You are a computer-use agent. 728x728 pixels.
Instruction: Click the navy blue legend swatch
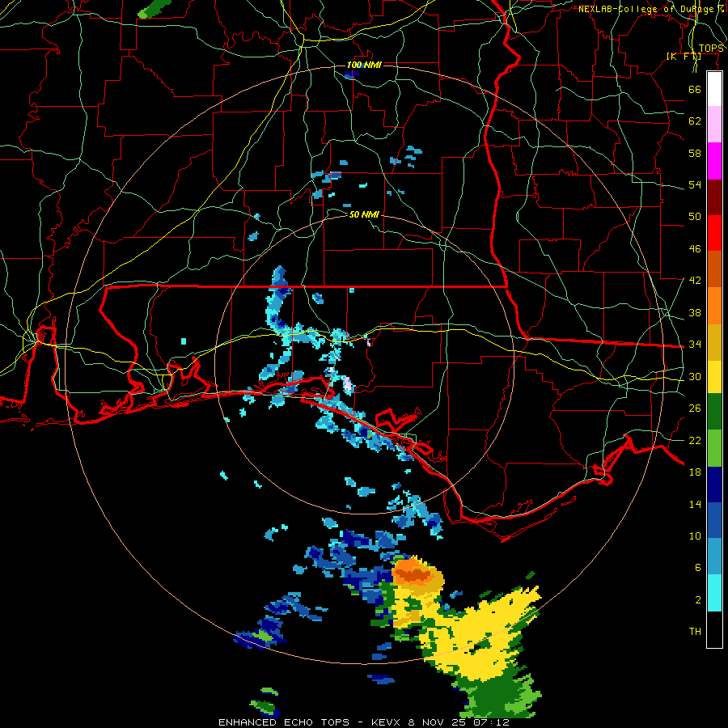714,485
